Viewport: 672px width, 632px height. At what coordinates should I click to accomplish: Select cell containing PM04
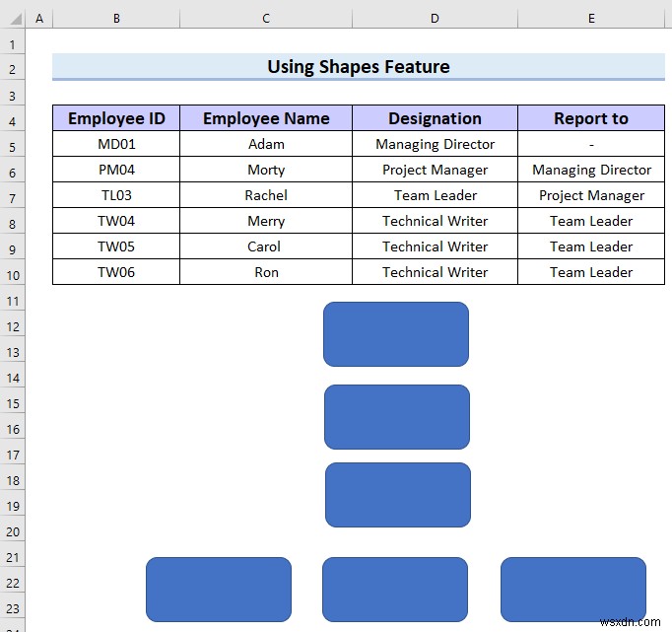pos(116,170)
